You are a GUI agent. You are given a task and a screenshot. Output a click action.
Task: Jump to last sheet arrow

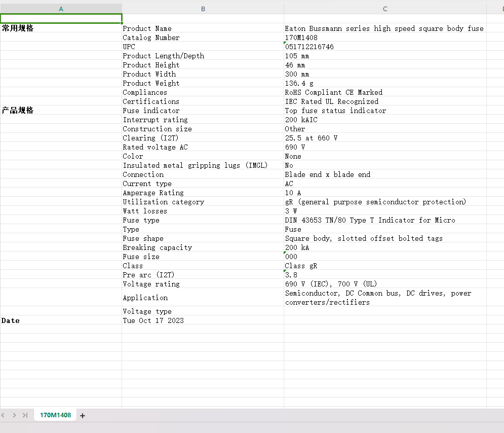tap(25, 415)
